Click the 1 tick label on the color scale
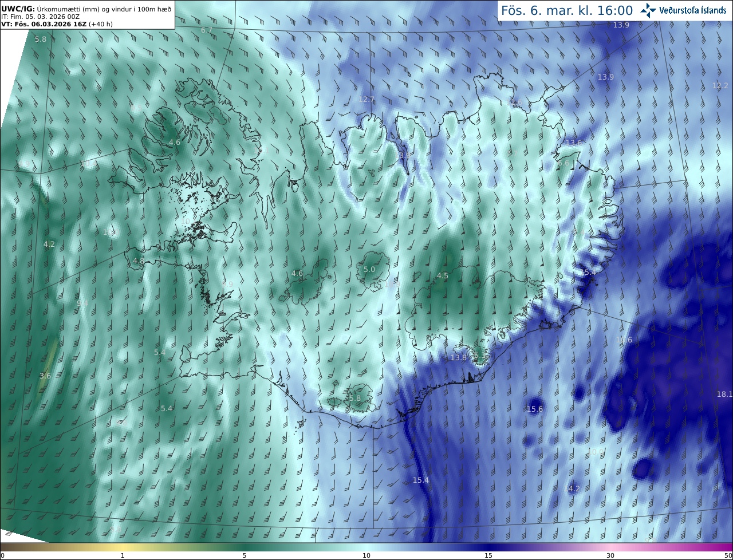733x560 pixels. [x=123, y=555]
